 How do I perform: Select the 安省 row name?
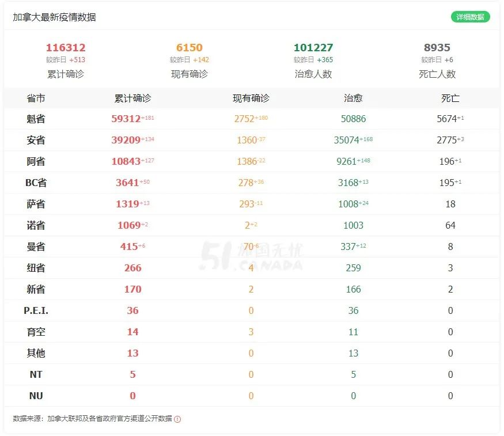(36, 140)
